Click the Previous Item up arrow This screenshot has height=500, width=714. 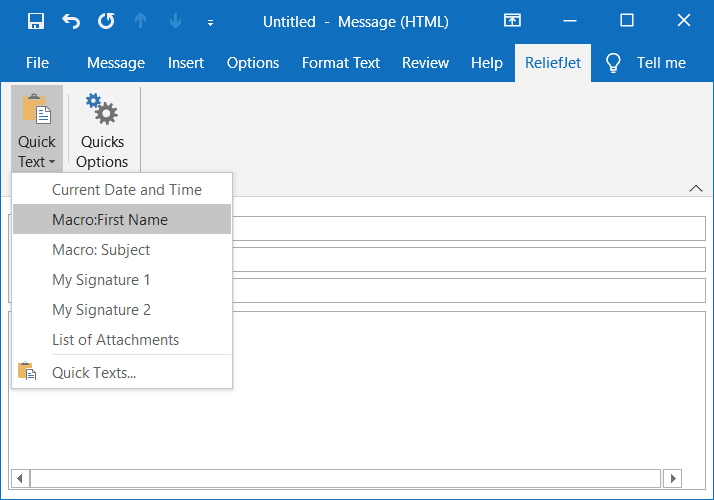(141, 21)
